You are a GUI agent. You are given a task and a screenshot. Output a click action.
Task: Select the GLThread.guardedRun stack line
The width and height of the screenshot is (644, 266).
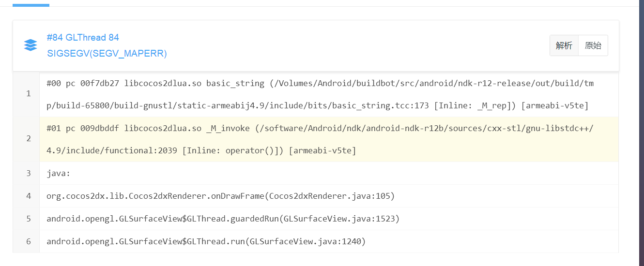(223, 219)
